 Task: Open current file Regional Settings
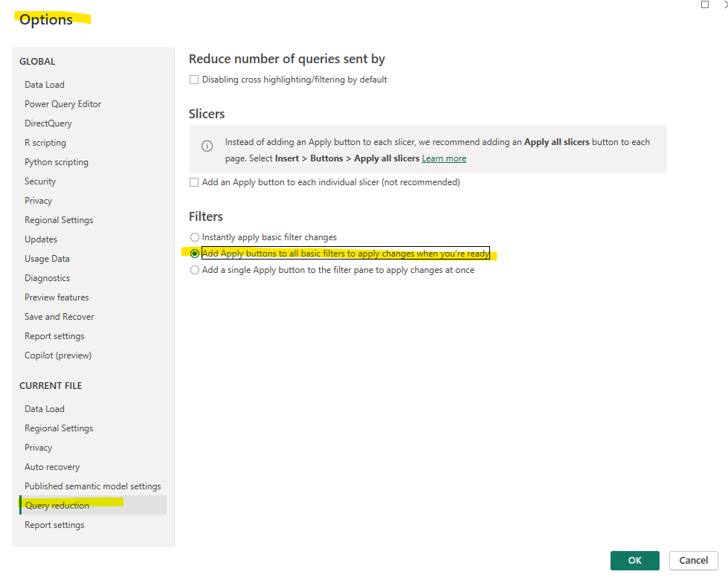(59, 428)
